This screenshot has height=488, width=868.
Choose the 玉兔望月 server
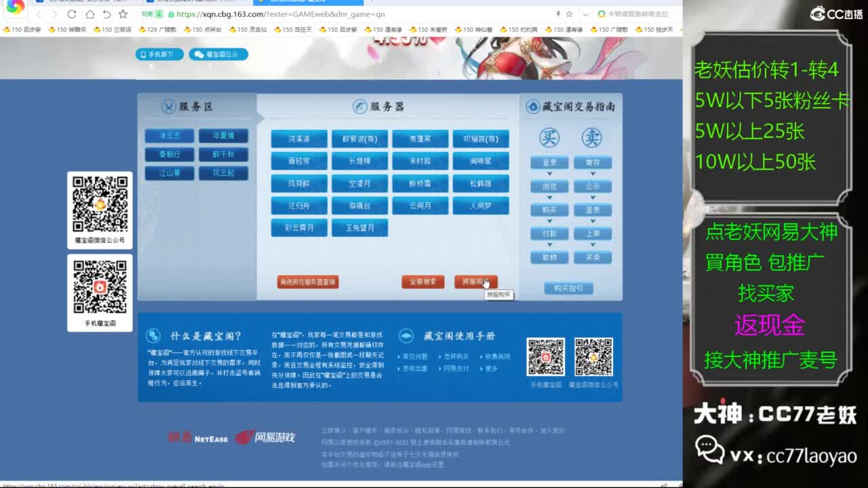click(x=359, y=228)
